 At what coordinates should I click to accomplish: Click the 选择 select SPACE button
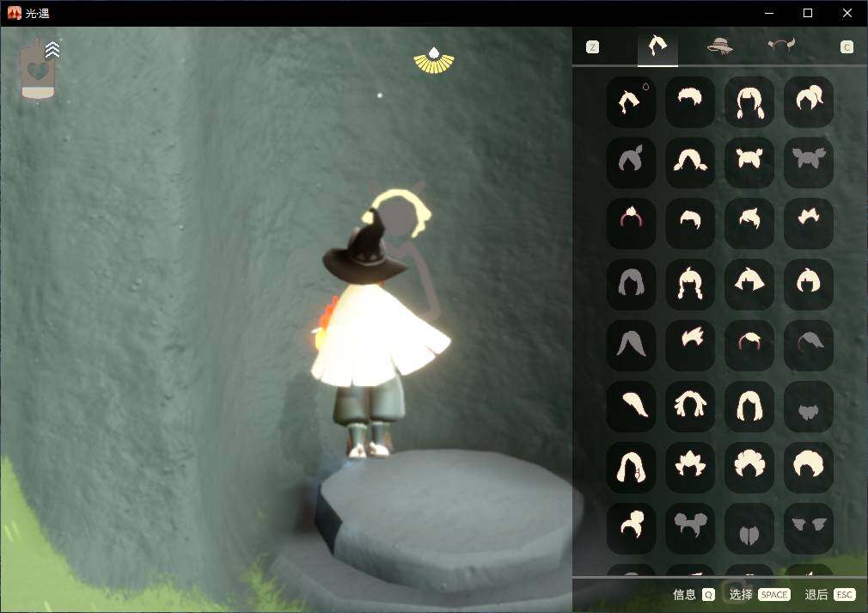[760, 595]
